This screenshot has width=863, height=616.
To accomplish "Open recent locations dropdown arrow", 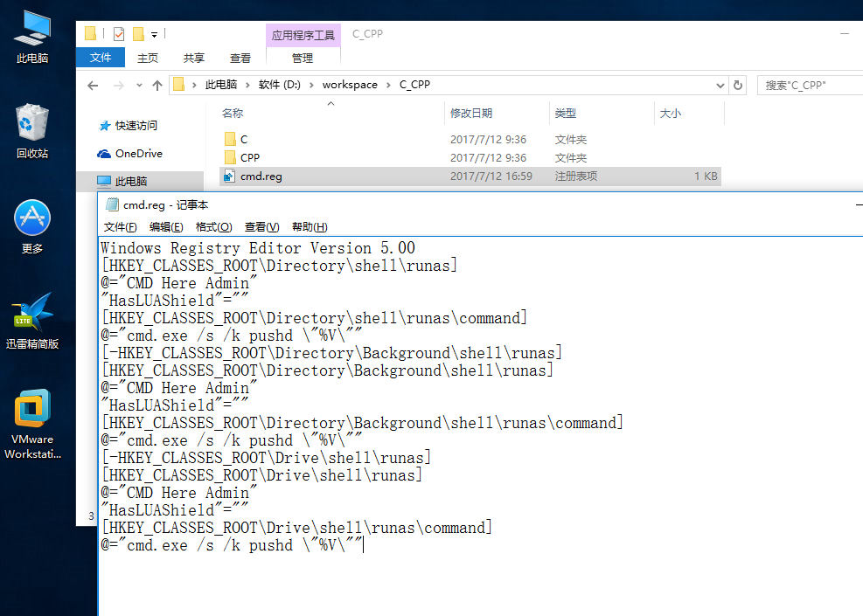I will tap(139, 86).
